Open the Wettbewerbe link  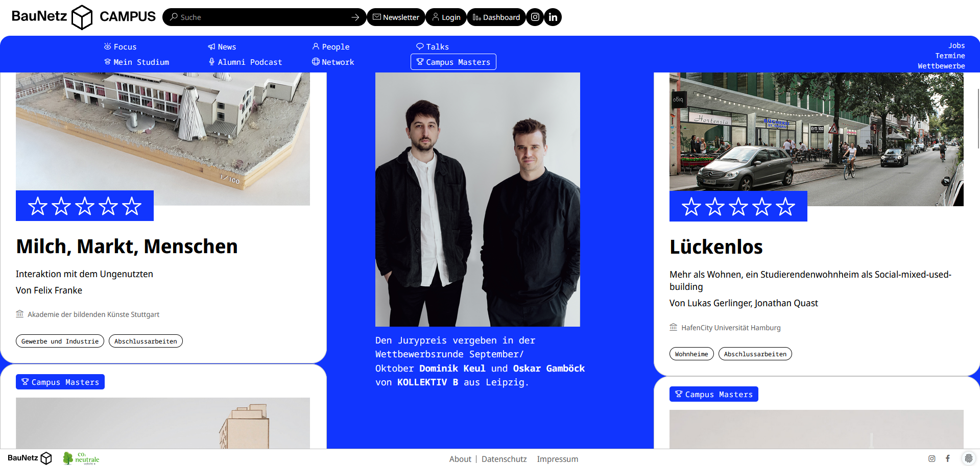(x=941, y=66)
